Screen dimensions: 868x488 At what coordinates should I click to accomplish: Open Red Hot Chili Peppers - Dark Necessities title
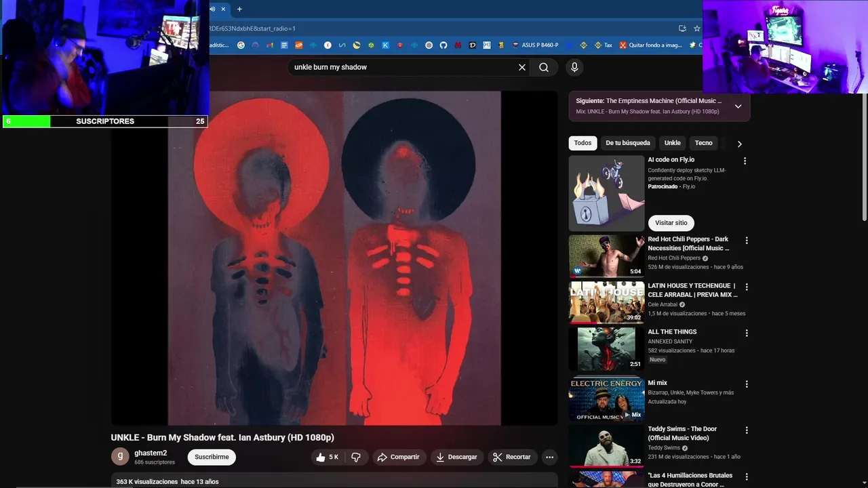(x=688, y=244)
